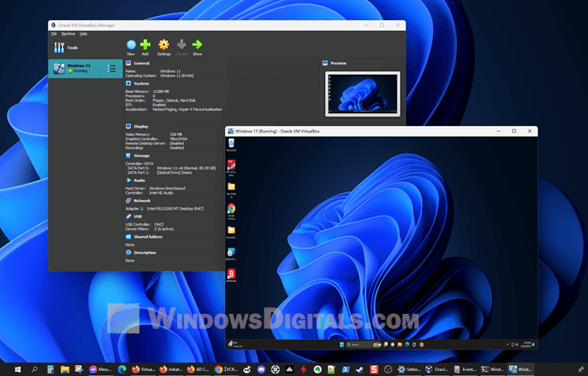Click the General section header
Image resolution: width=588 pixels, height=376 pixels.
tap(141, 63)
